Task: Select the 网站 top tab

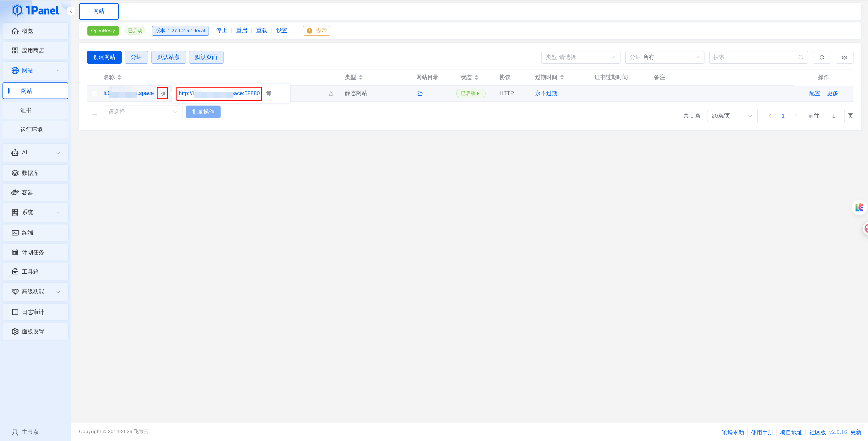Action: point(99,11)
